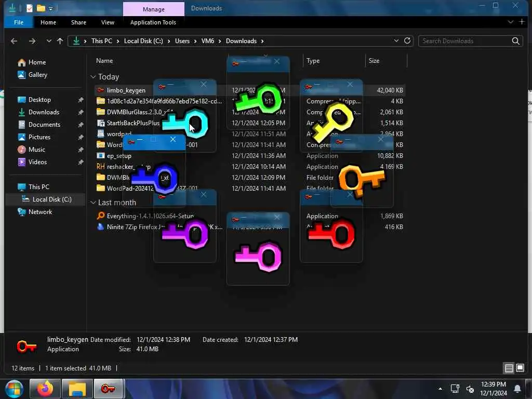This screenshot has height=399, width=532.
Task: Switch to the Home ribbon tab
Action: tap(48, 22)
